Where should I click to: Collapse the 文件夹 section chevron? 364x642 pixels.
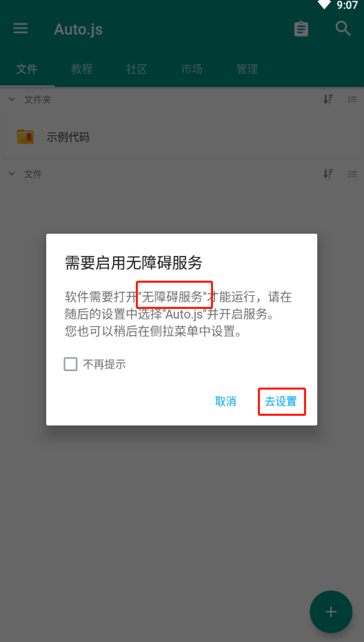pos(12,99)
